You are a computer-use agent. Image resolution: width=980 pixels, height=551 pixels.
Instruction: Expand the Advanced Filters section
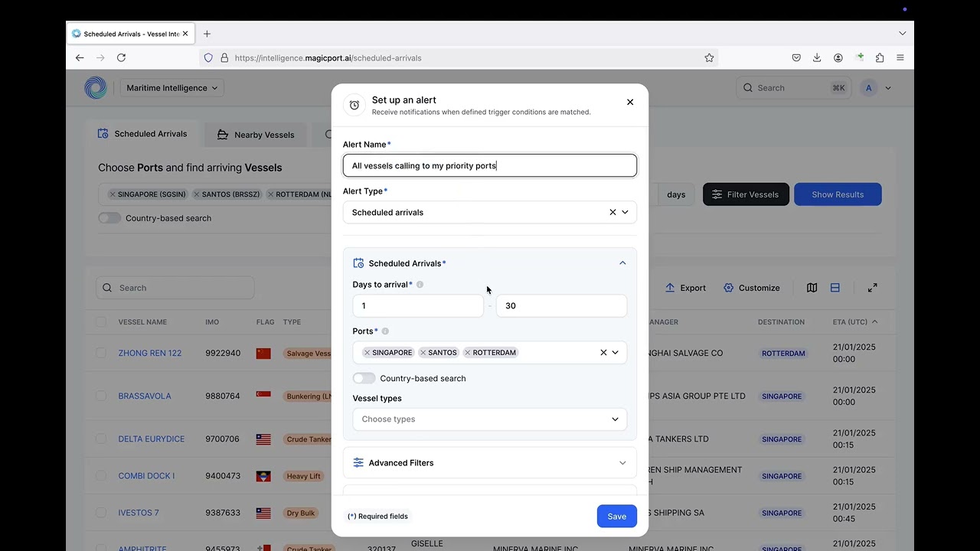(490, 463)
